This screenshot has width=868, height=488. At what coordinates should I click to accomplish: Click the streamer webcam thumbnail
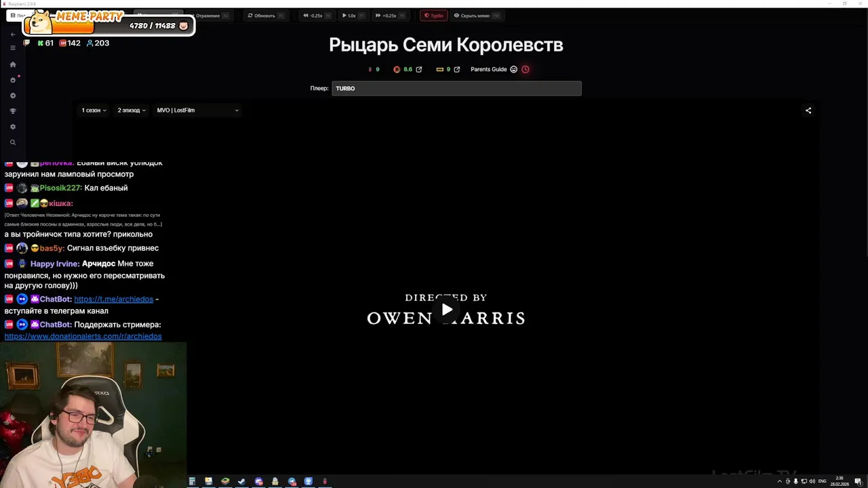(93, 415)
